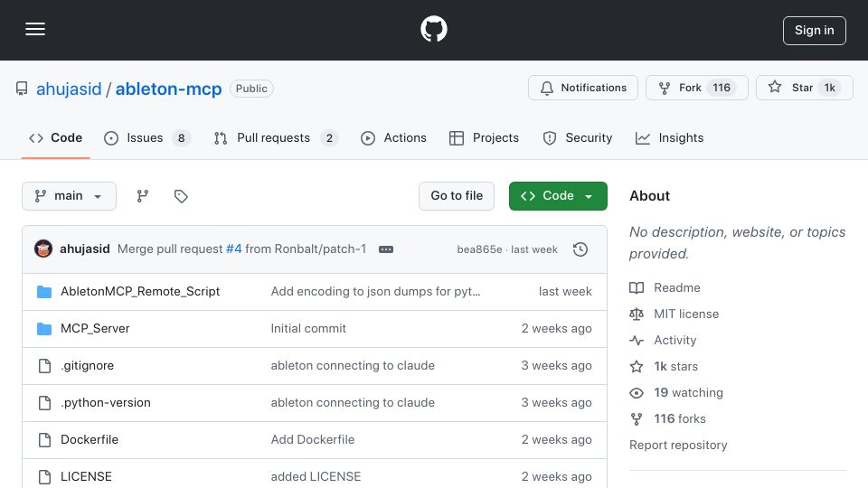Click the '2 weeks ago' date in the MCP_Server row

[556, 329]
